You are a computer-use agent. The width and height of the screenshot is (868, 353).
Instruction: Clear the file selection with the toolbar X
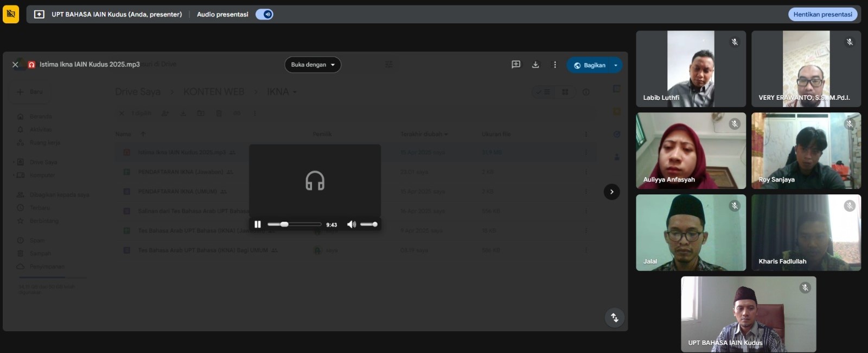[122, 114]
